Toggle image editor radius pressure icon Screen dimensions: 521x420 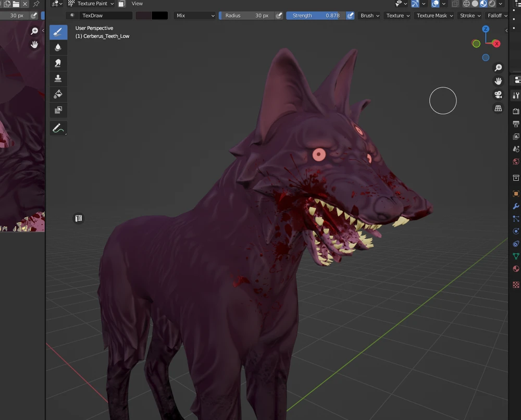[34, 16]
